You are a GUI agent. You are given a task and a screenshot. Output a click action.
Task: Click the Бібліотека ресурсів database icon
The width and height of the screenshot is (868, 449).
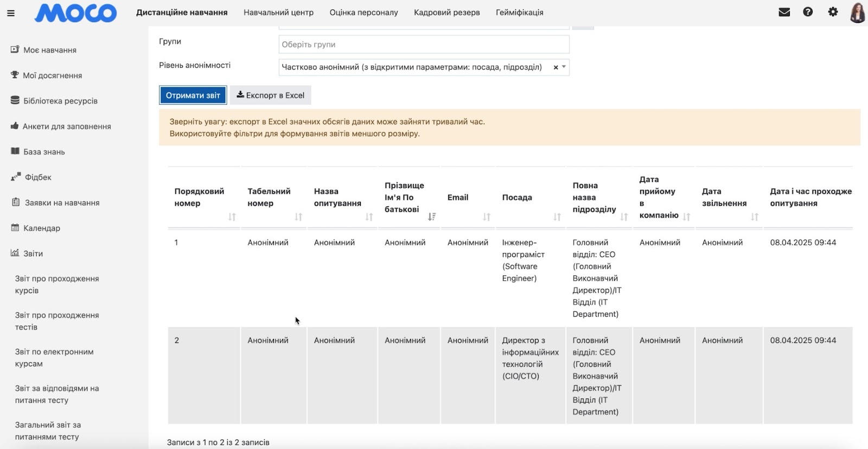click(15, 100)
